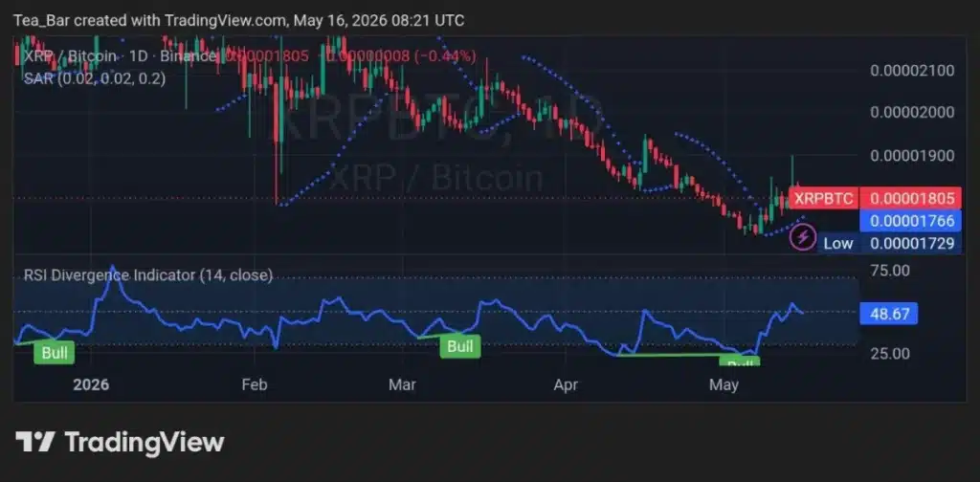Image resolution: width=980 pixels, height=482 pixels.
Task: Click the -0.44% change value in header
Action: pos(448,55)
